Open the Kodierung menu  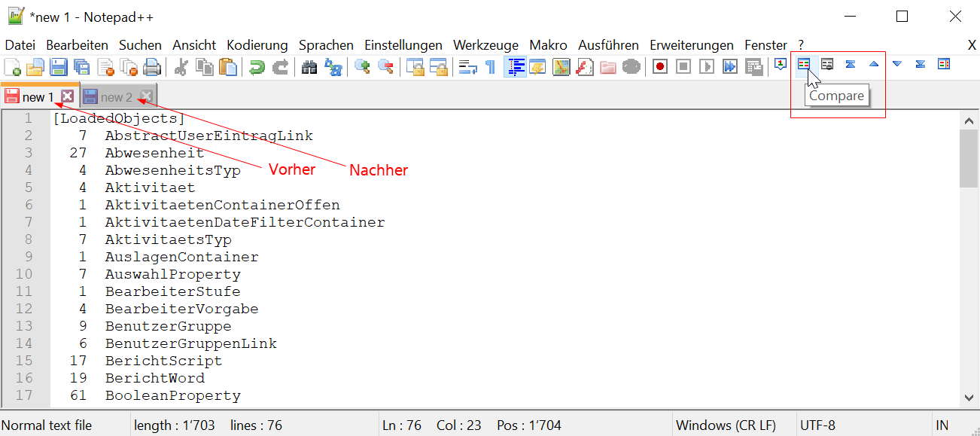tap(257, 45)
